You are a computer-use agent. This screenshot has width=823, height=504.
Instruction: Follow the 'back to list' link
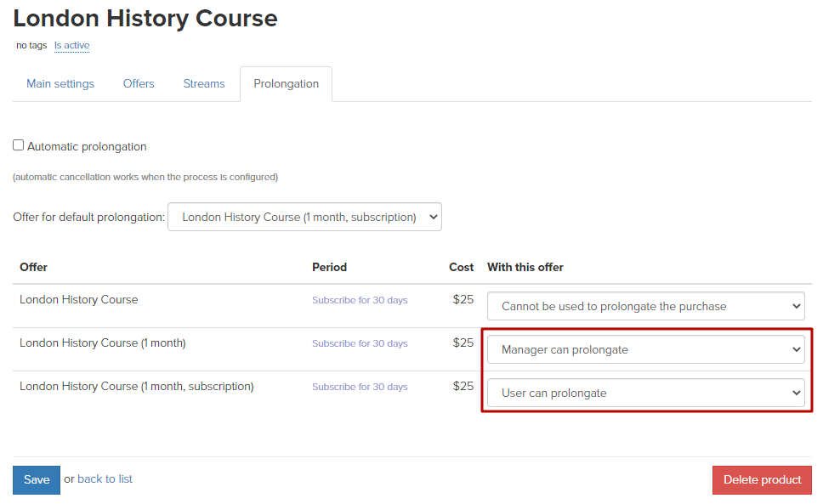point(105,479)
